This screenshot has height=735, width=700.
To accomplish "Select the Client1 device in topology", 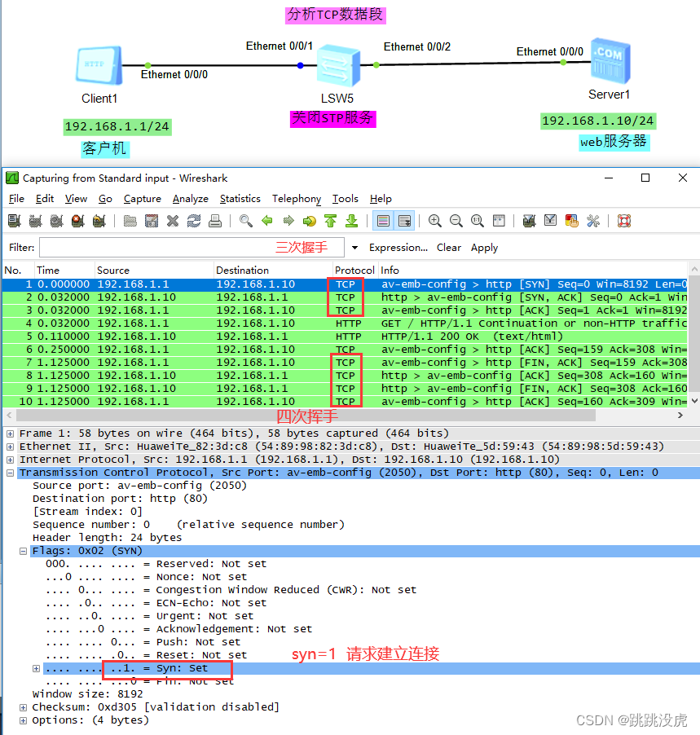I will point(99,66).
